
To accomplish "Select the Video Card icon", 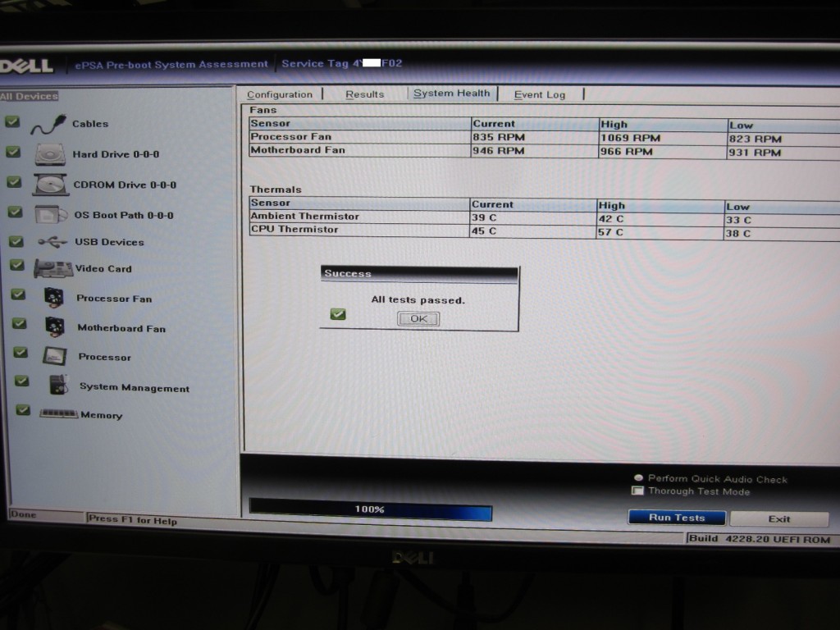I will (x=53, y=268).
